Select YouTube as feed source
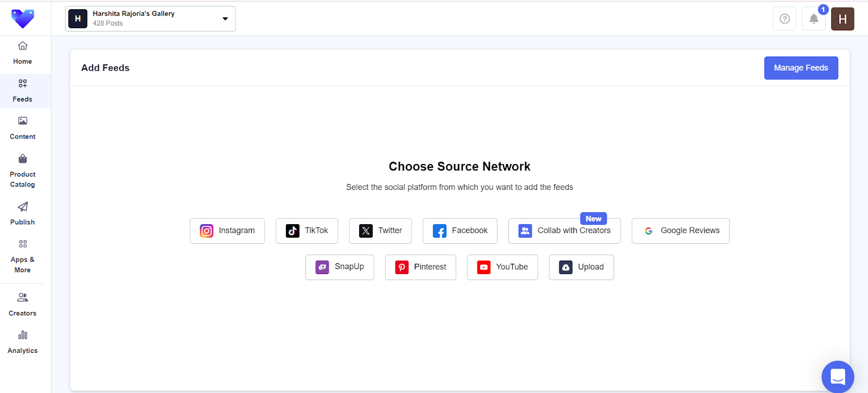The image size is (868, 393). pyautogui.click(x=502, y=267)
